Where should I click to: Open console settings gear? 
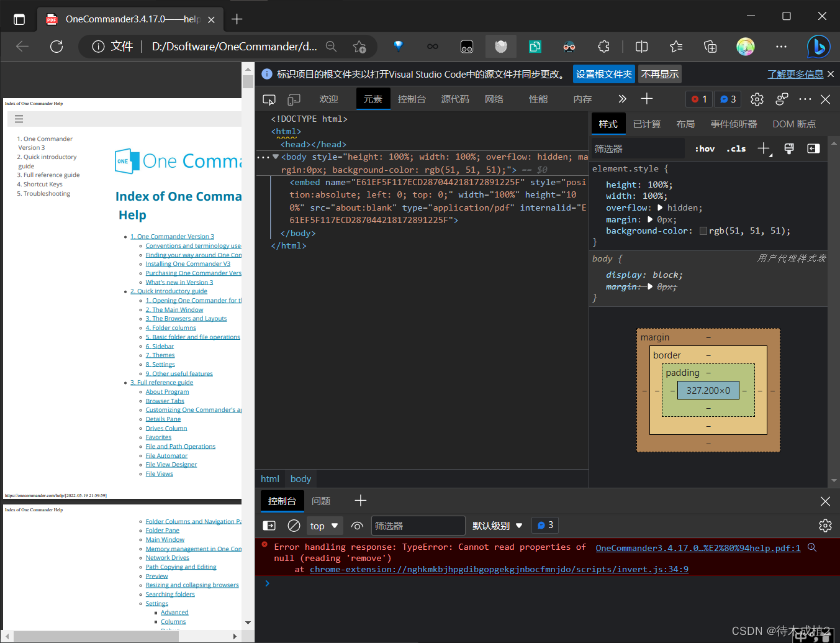[x=825, y=526]
